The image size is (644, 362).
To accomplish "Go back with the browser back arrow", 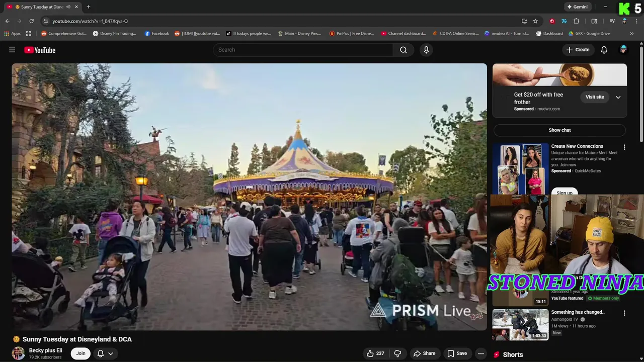I will 7,21.
